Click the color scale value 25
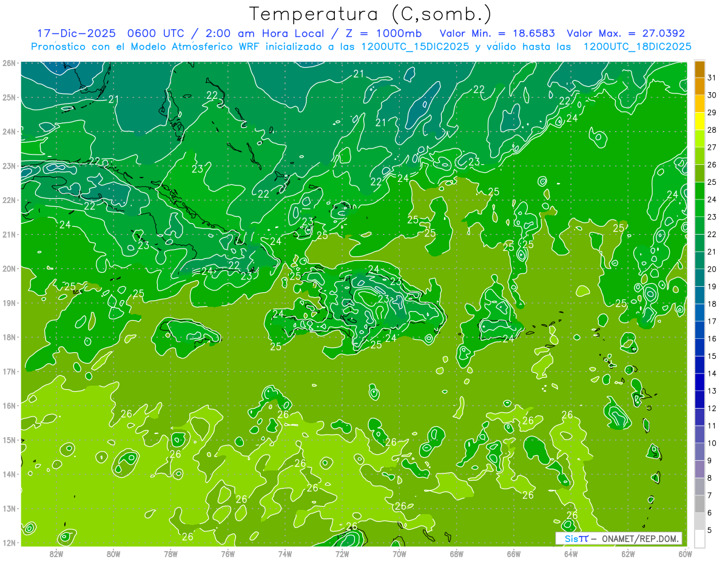Viewport: 728px width, 562px height. coord(712,182)
